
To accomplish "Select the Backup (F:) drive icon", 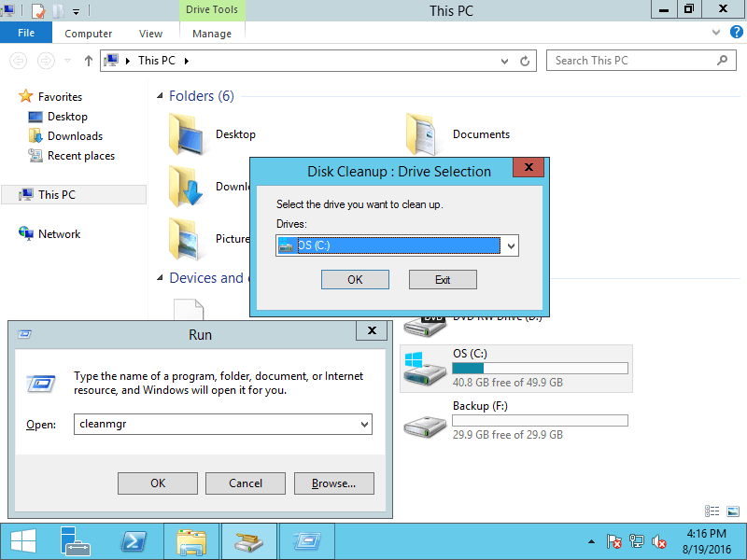I will click(x=425, y=421).
